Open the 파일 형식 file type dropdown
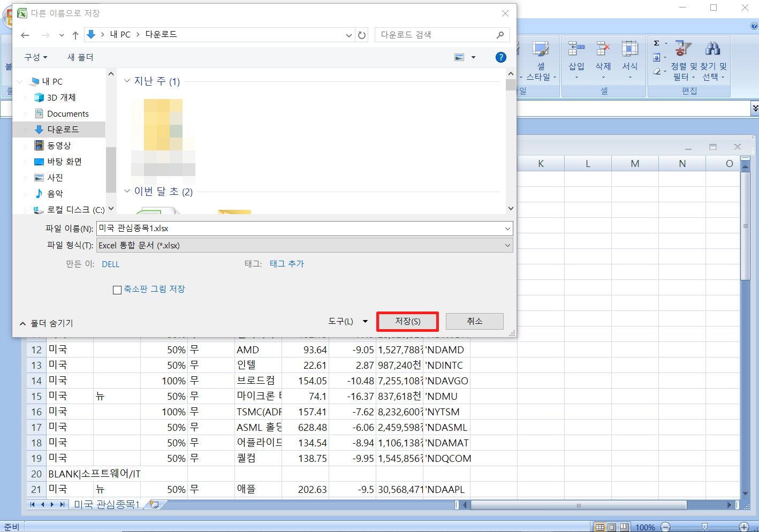Image resolution: width=759 pixels, height=532 pixels. (x=507, y=246)
